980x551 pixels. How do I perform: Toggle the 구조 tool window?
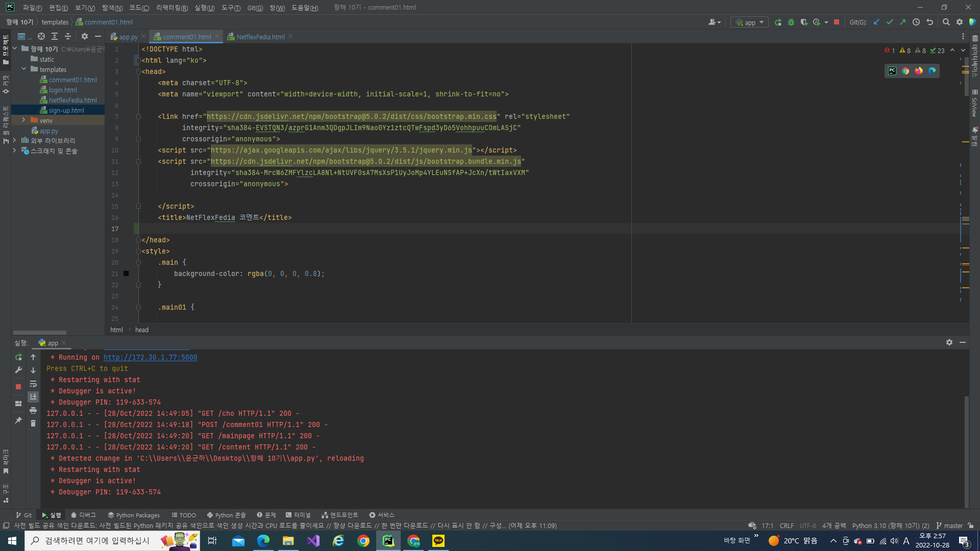(x=6, y=494)
